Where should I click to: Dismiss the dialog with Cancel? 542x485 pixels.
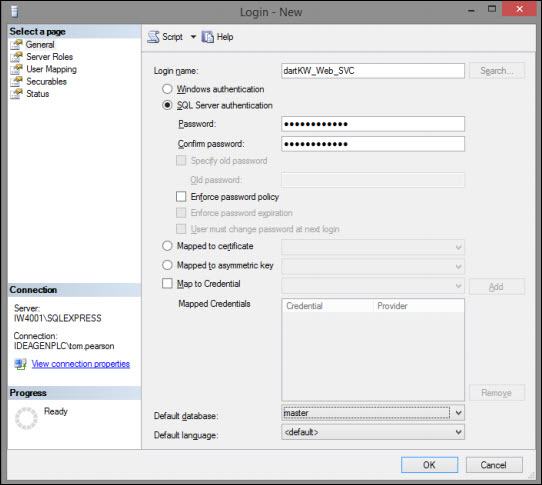coord(494,465)
